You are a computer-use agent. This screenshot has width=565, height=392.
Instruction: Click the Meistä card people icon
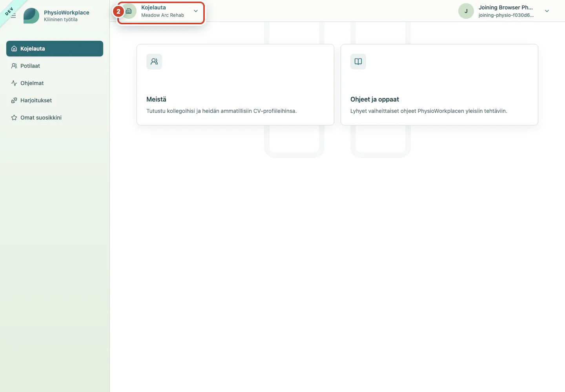click(154, 62)
